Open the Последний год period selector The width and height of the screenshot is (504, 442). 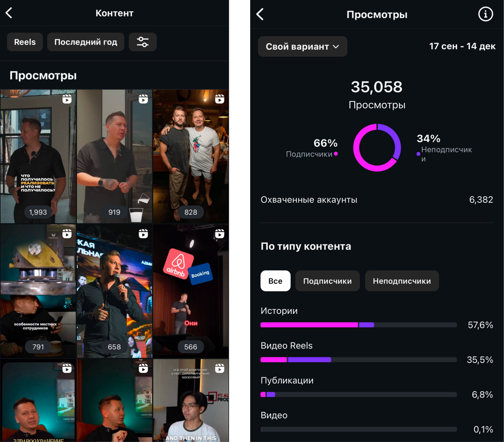click(x=85, y=42)
